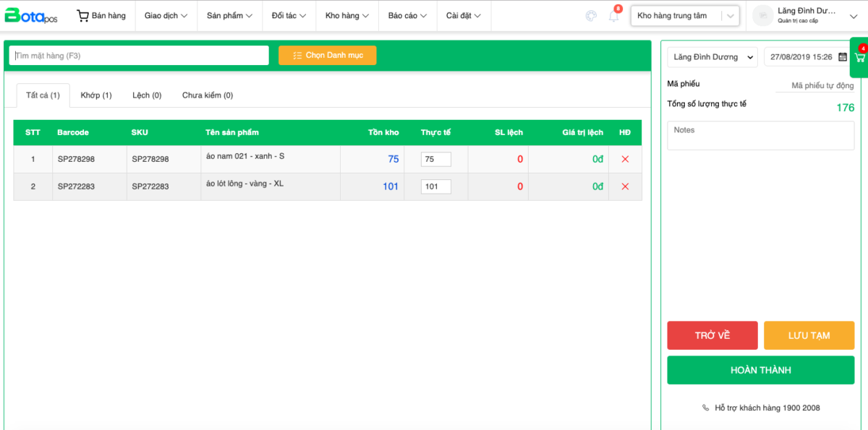Expand the Kho hàng trung tâm selector

(x=731, y=16)
